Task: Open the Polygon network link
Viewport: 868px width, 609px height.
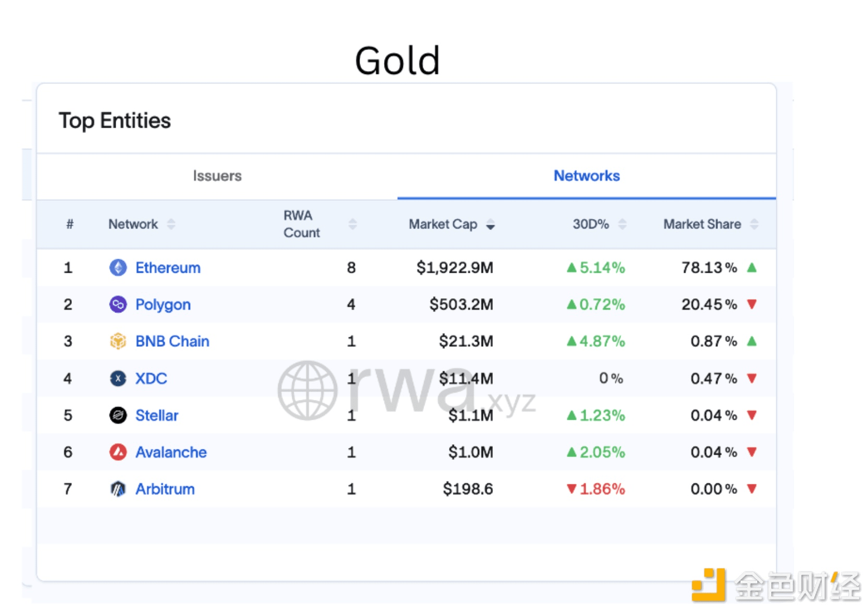Action: [x=163, y=304]
